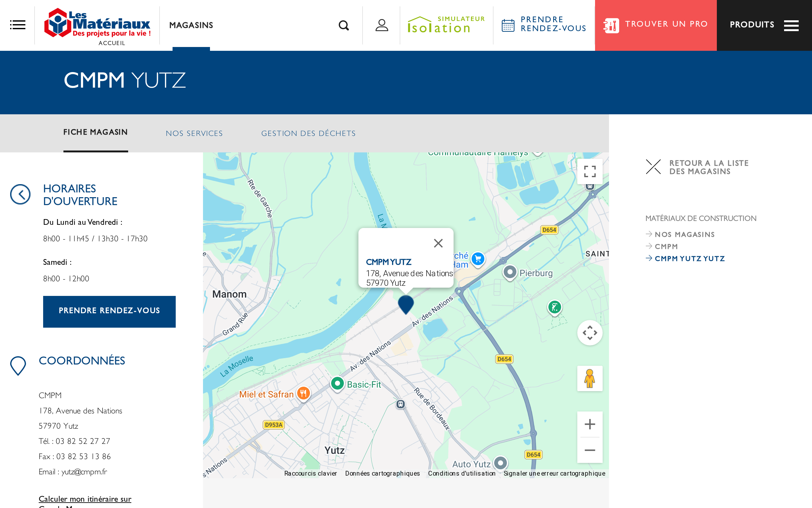
Task: Click the email yutz@cmpm.fr text
Action: pos(84,472)
